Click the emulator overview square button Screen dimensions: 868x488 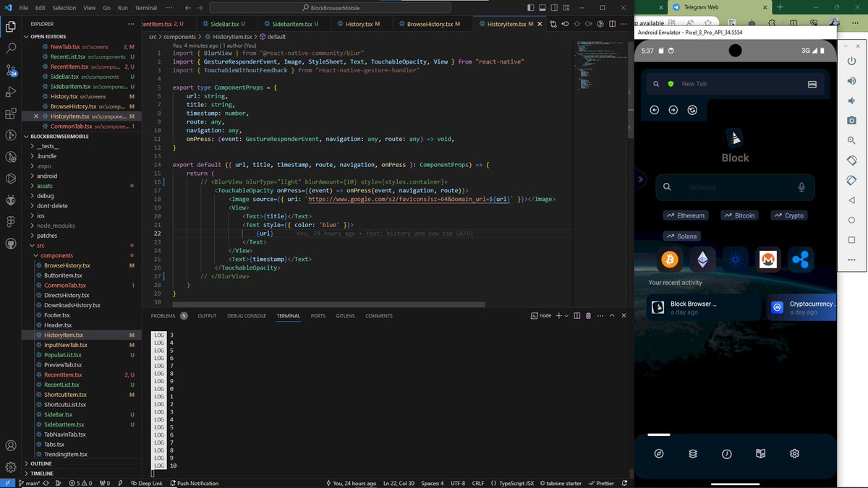[851, 240]
